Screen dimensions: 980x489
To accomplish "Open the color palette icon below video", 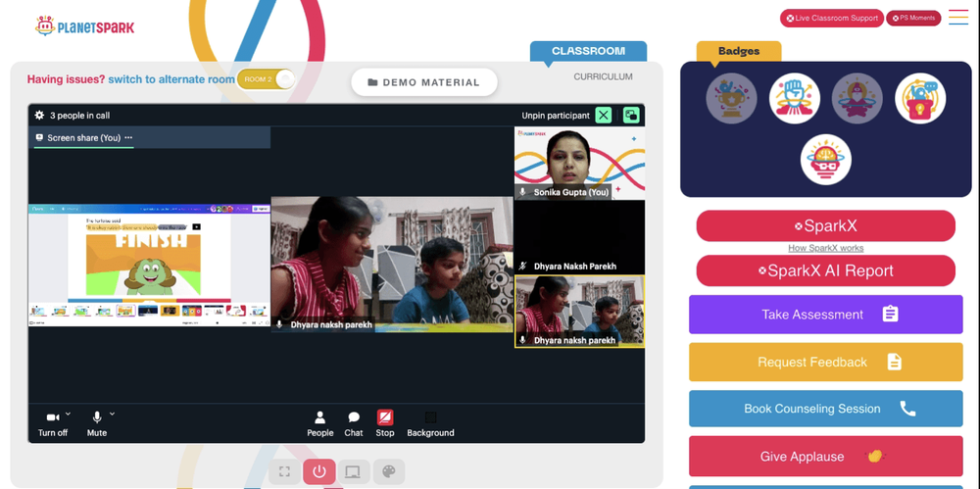I will tap(389, 471).
